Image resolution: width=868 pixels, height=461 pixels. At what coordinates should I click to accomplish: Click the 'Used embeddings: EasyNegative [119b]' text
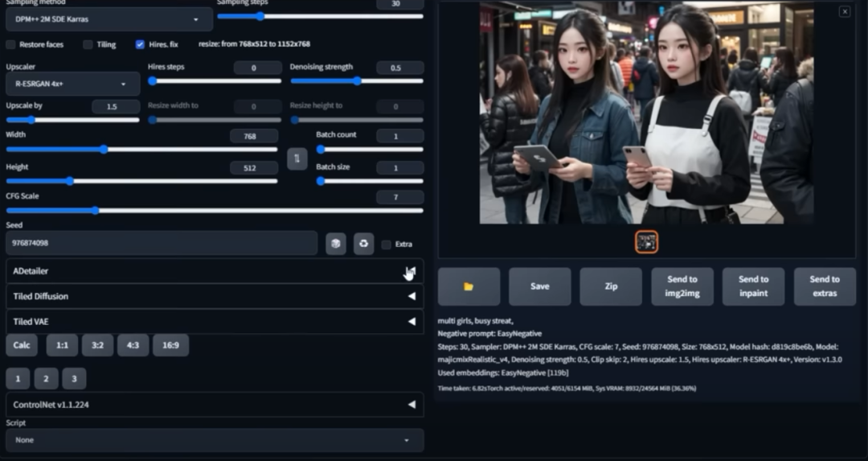[503, 373]
